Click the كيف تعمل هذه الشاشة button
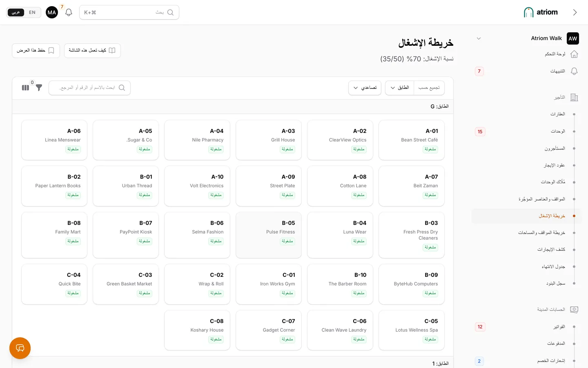Image resolution: width=588 pixels, height=368 pixels. coord(92,50)
